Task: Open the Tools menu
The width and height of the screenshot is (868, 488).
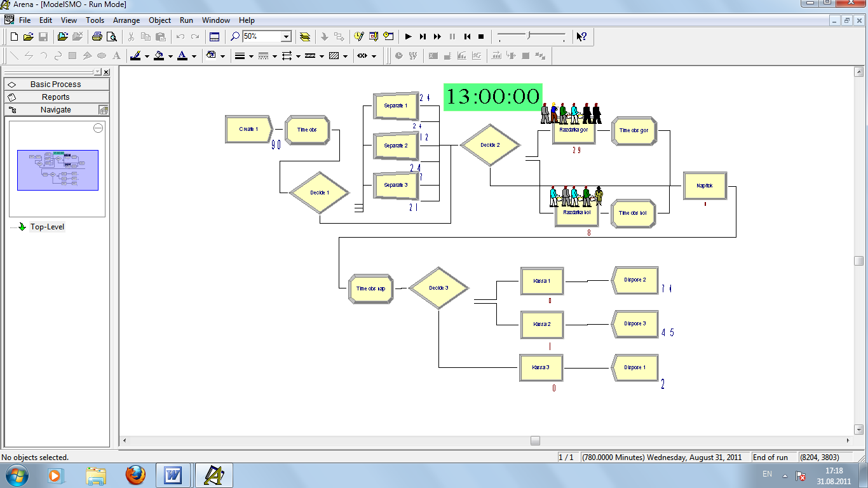Action: pyautogui.click(x=95, y=20)
